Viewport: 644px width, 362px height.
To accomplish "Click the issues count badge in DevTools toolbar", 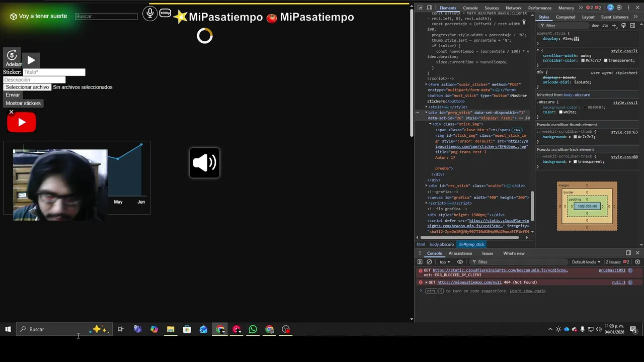I will pos(598,8).
